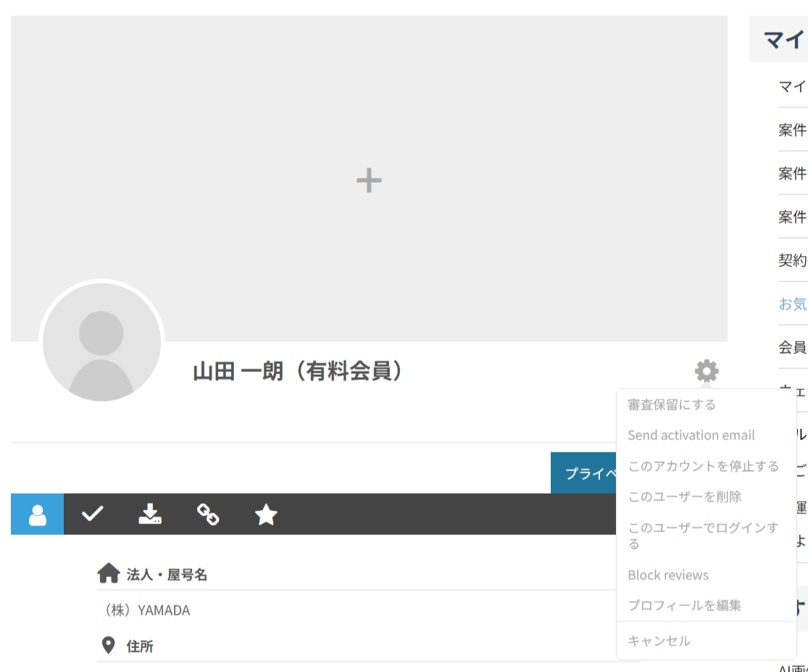Choose このアカウントを停止する menu item
808x672 pixels.
[x=703, y=466]
